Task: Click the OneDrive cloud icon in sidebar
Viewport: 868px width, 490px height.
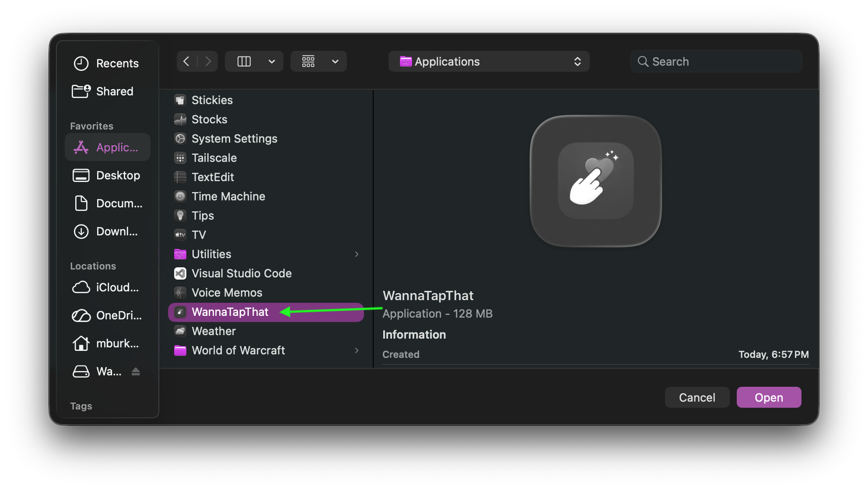Action: point(81,315)
